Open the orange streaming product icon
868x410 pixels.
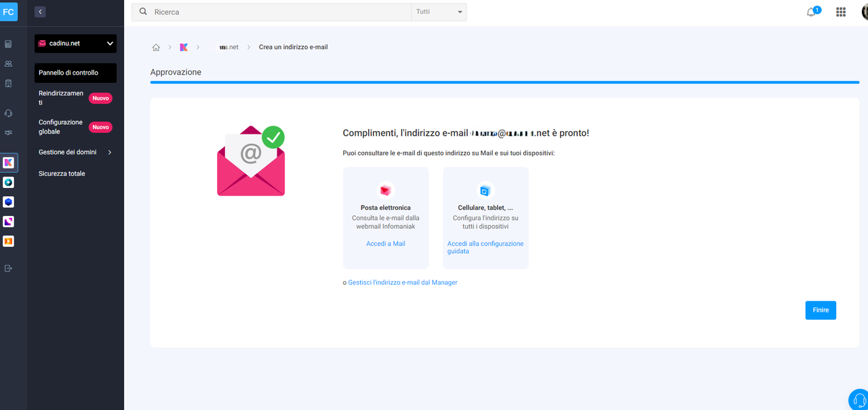coord(8,241)
